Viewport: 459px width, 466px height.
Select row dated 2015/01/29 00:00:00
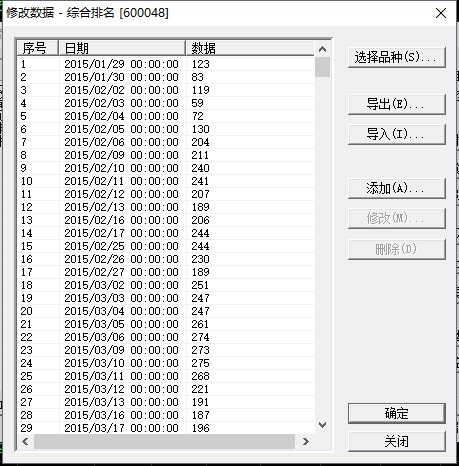pos(166,64)
